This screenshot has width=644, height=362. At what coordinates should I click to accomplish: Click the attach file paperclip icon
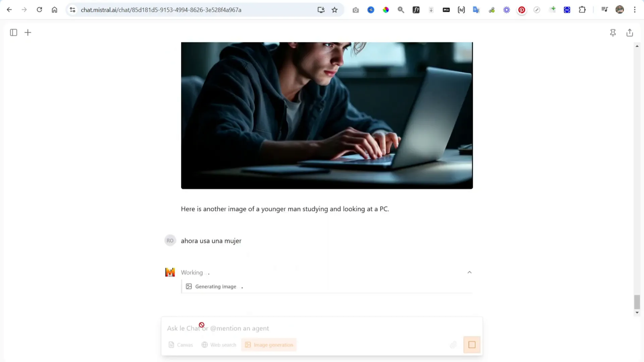[x=453, y=345]
